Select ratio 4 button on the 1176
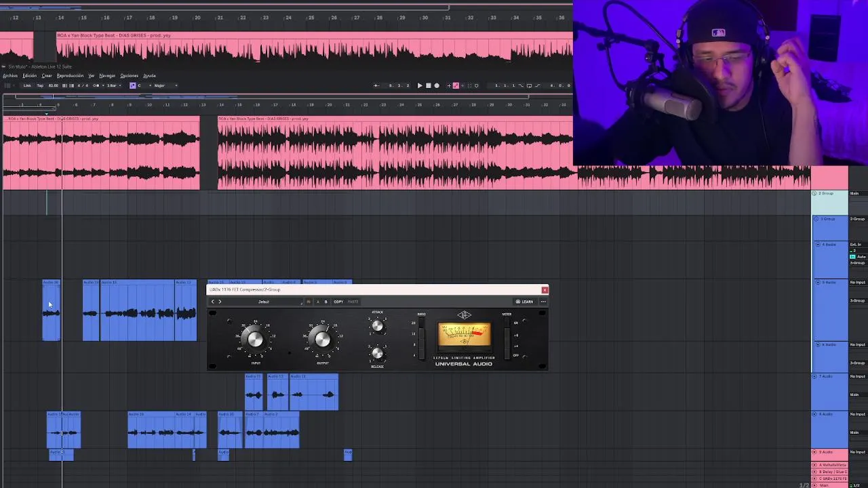This screenshot has height=488, width=868. coord(421,355)
